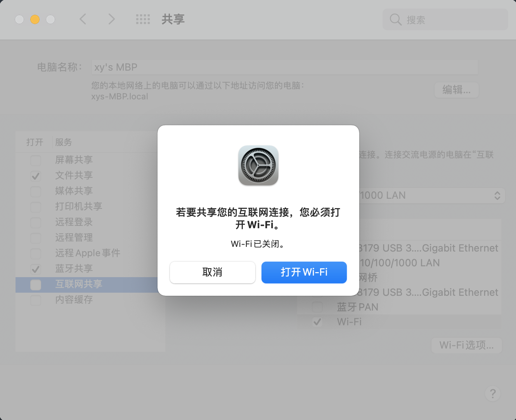The image size is (516, 420).
Task: Click the 服务 column header
Action: coord(64,142)
